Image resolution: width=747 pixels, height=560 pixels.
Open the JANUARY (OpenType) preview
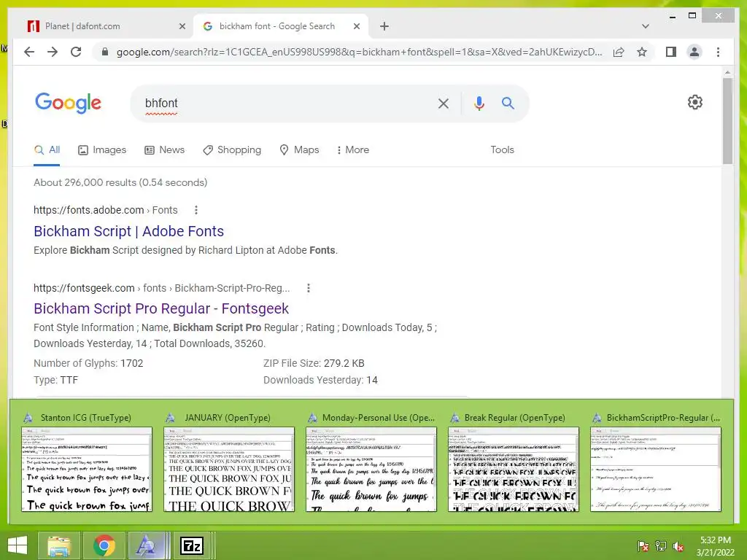click(229, 469)
